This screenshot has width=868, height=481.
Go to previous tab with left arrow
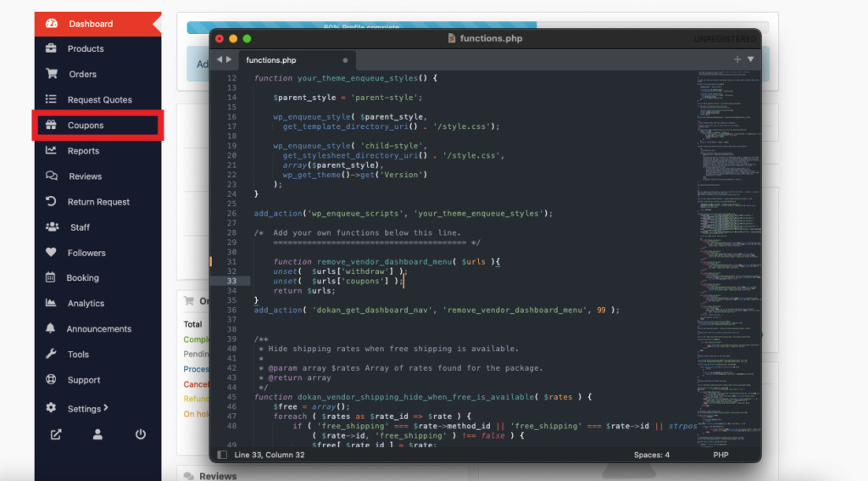click(220, 59)
